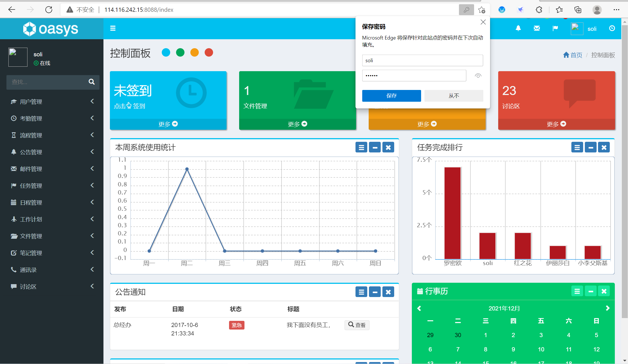Select the orange color theme dot
Screen dimensions: 628x364
194,53
